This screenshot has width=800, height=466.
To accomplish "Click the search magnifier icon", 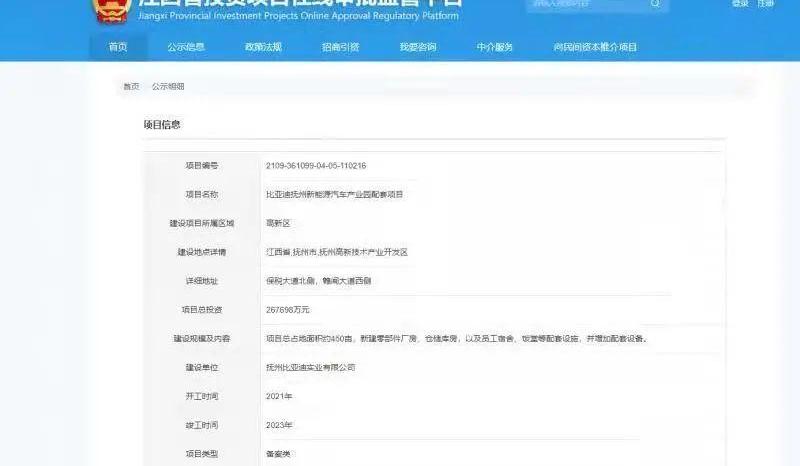I will coord(655,3).
